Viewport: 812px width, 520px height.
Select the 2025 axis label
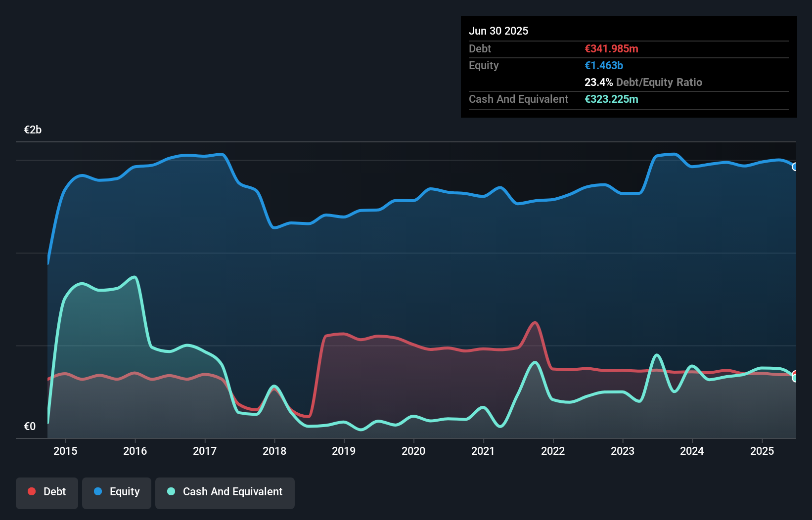point(762,451)
